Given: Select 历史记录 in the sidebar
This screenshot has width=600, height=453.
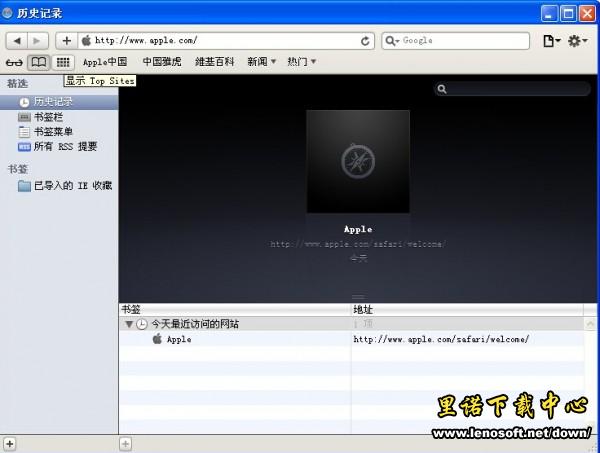Looking at the screenshot, I should pyautogui.click(x=59, y=102).
